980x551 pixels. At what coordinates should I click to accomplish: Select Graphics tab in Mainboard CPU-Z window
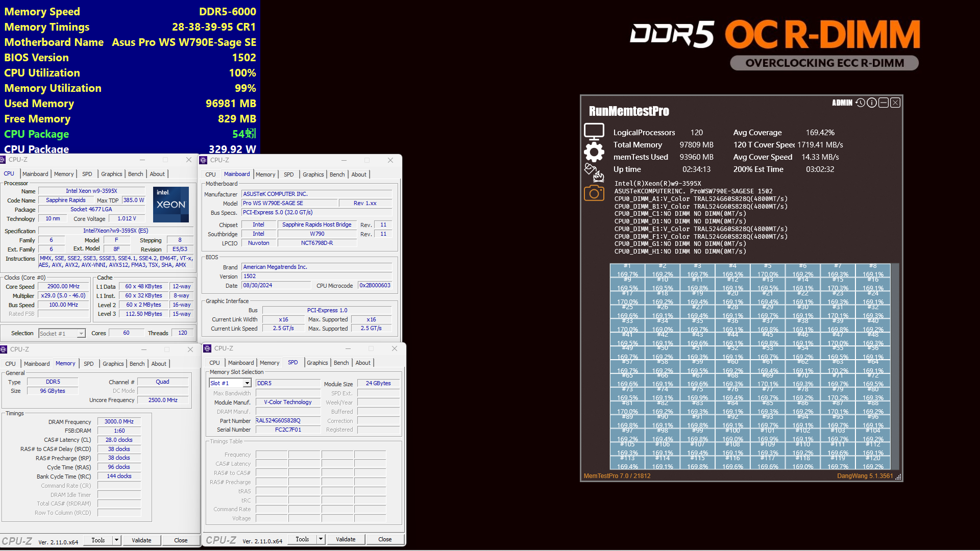[x=313, y=174]
